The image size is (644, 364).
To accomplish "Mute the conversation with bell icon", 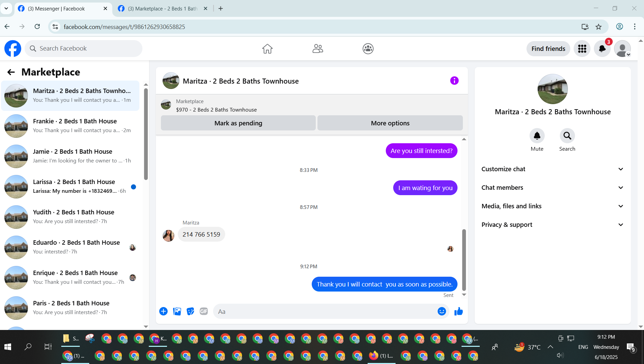I will (x=537, y=136).
